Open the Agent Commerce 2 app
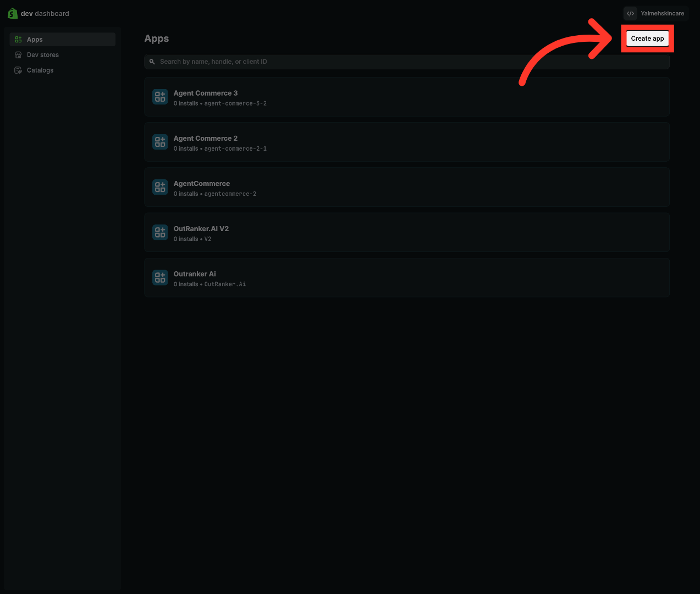 407,142
